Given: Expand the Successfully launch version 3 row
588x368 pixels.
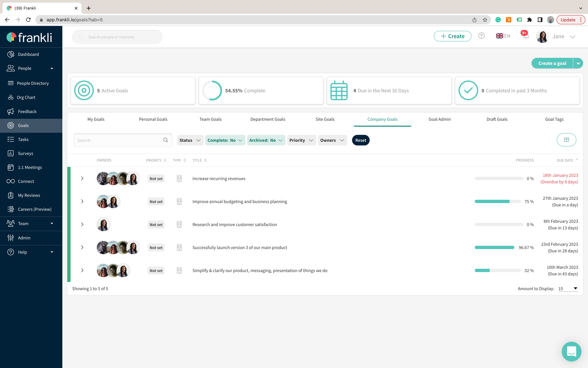Looking at the screenshot, I should tap(82, 247).
